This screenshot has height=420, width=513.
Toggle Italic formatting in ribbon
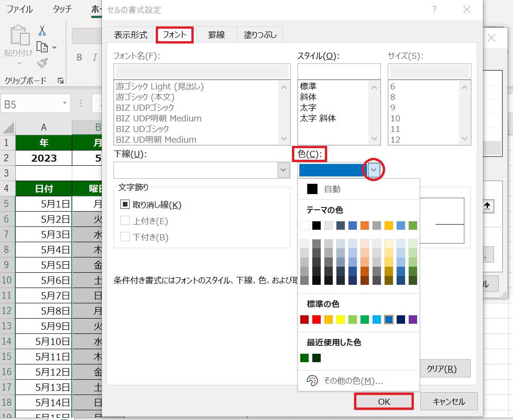coord(95,57)
